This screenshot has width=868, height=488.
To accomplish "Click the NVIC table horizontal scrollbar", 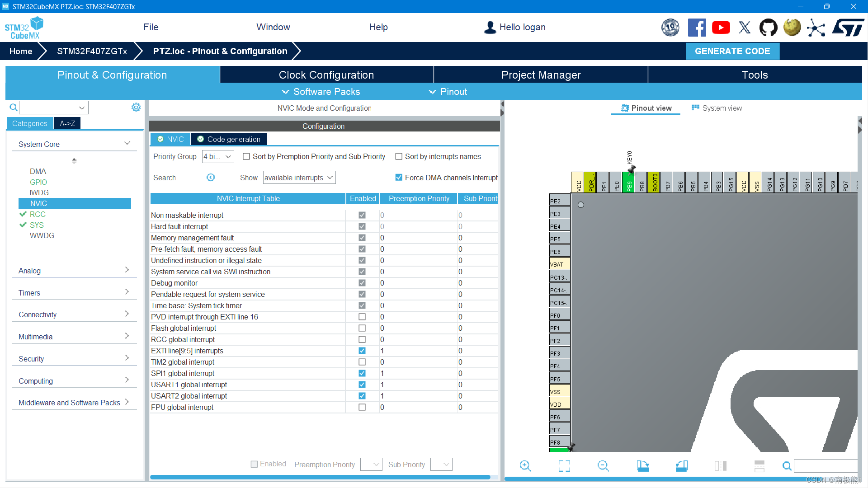I will [320, 477].
